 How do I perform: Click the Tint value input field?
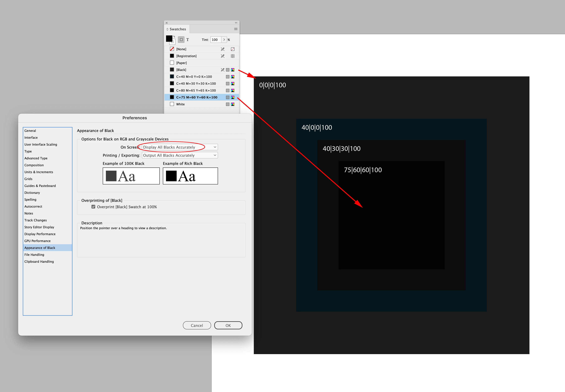coord(215,40)
